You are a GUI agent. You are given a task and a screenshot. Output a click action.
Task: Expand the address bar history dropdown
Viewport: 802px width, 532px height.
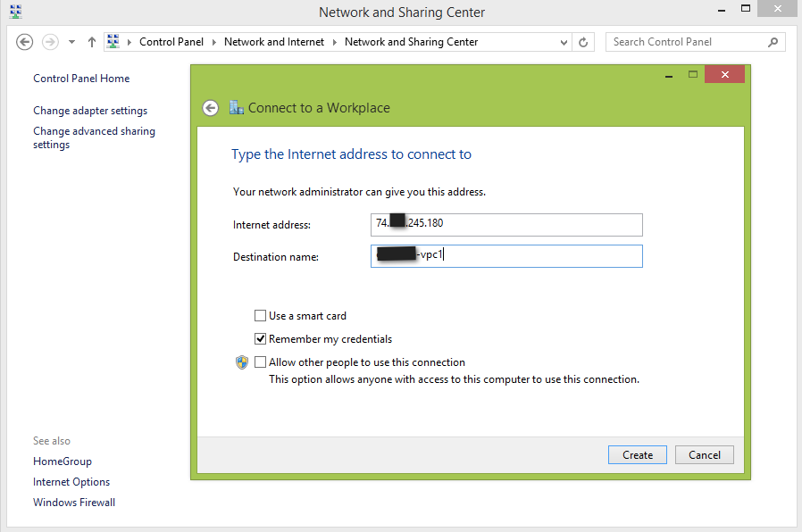[564, 42]
